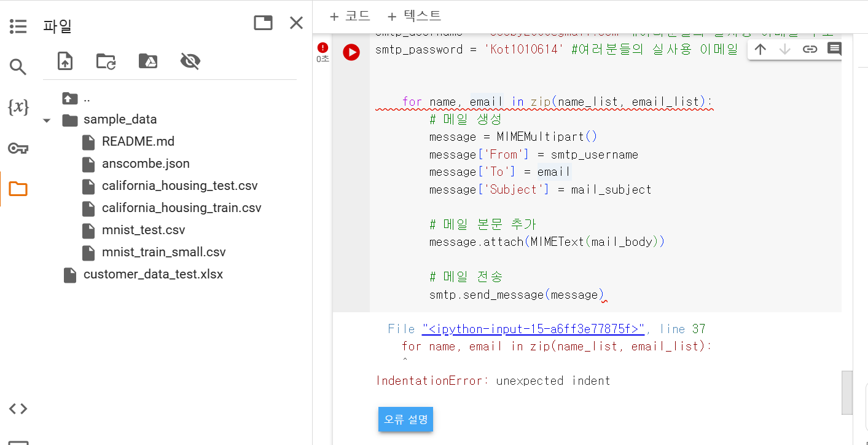Add a comment to the cell
This screenshot has width=868, height=445.
coord(834,49)
